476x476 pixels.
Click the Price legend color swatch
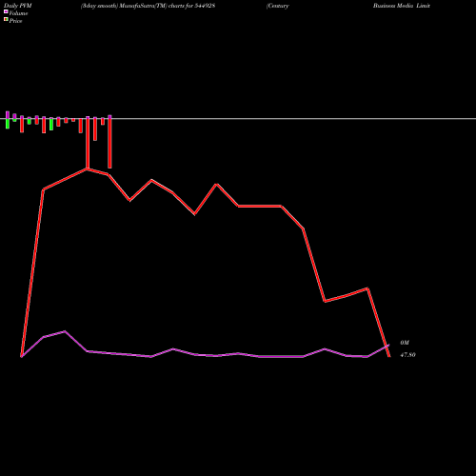click(x=6, y=19)
